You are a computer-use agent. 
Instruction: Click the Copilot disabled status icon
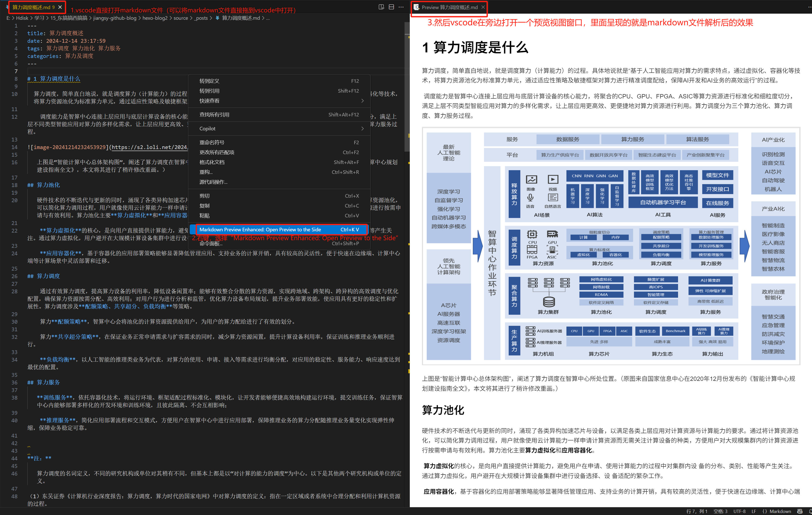(800, 511)
